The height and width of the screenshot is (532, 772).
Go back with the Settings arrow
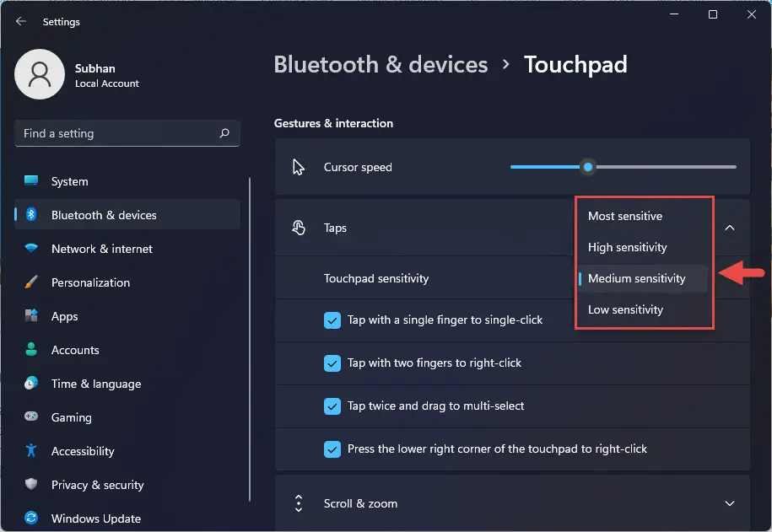(21, 21)
